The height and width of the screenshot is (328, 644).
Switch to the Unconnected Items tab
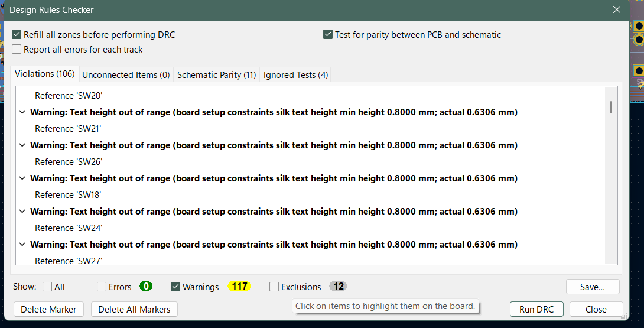[x=126, y=75]
